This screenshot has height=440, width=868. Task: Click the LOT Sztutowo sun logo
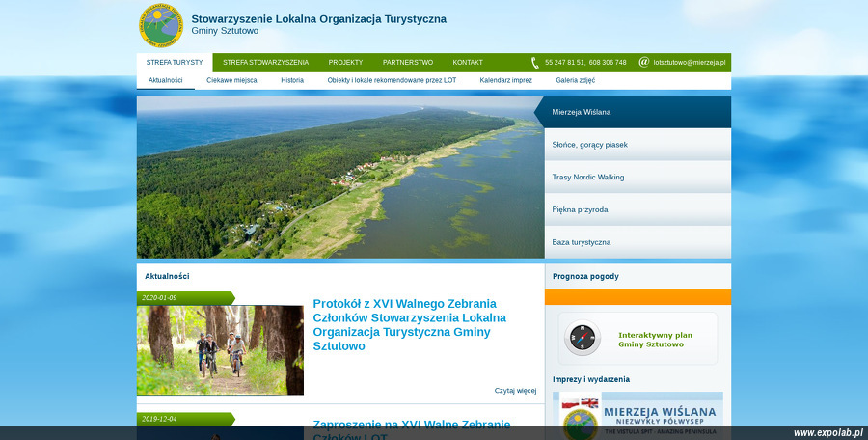160,25
